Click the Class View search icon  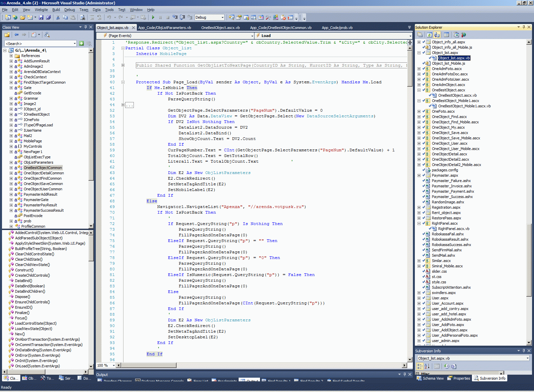coord(81,43)
